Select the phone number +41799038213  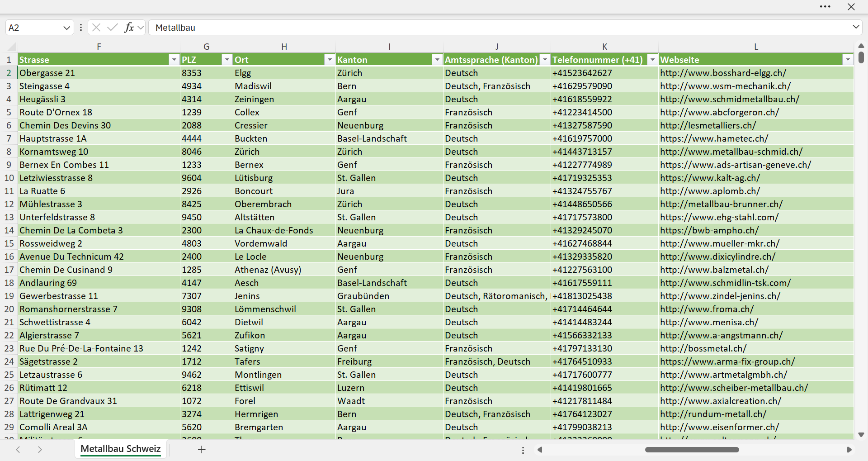(604, 427)
